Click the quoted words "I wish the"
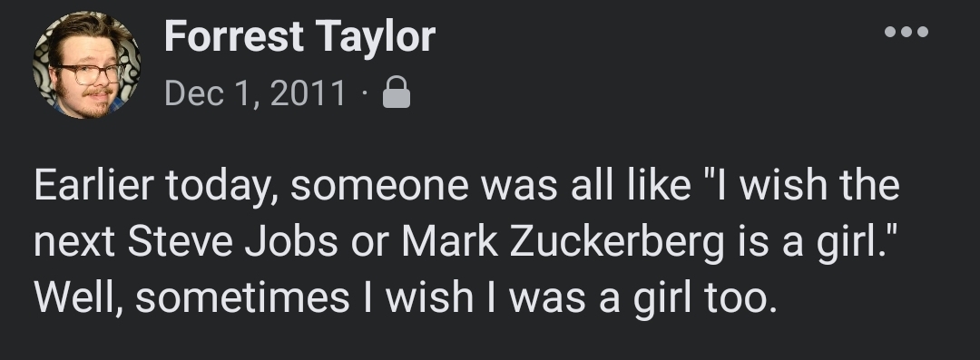Screen dimensions: 980x360 [809, 185]
